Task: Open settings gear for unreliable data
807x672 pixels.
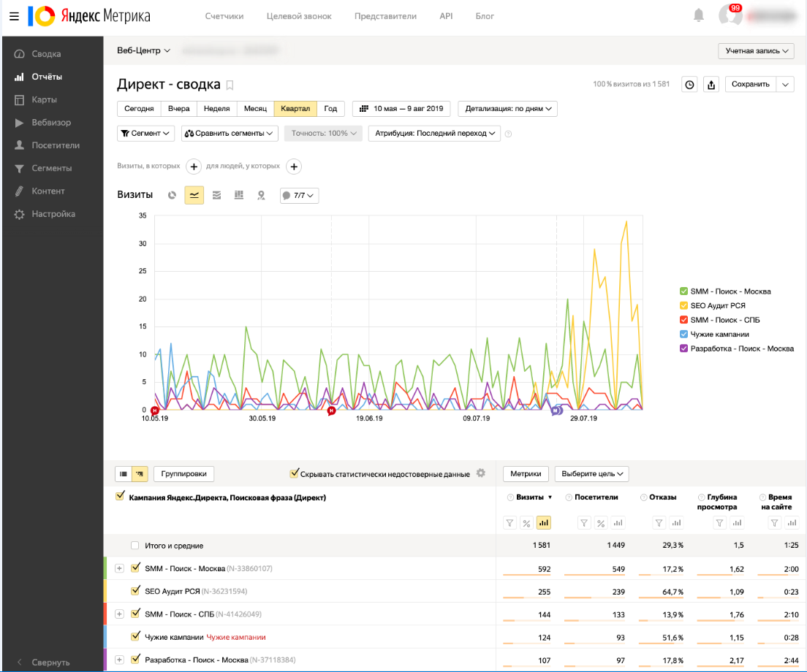Action: pyautogui.click(x=481, y=473)
